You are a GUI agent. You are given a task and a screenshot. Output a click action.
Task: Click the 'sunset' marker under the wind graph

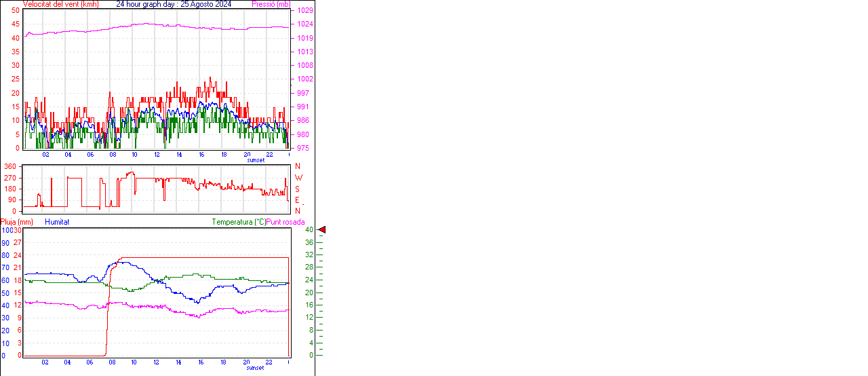(256, 160)
